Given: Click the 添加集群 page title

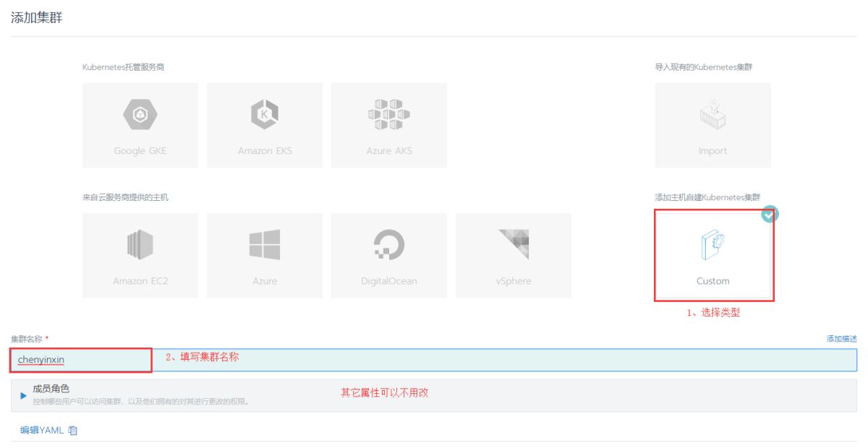Looking at the screenshot, I should click(36, 17).
